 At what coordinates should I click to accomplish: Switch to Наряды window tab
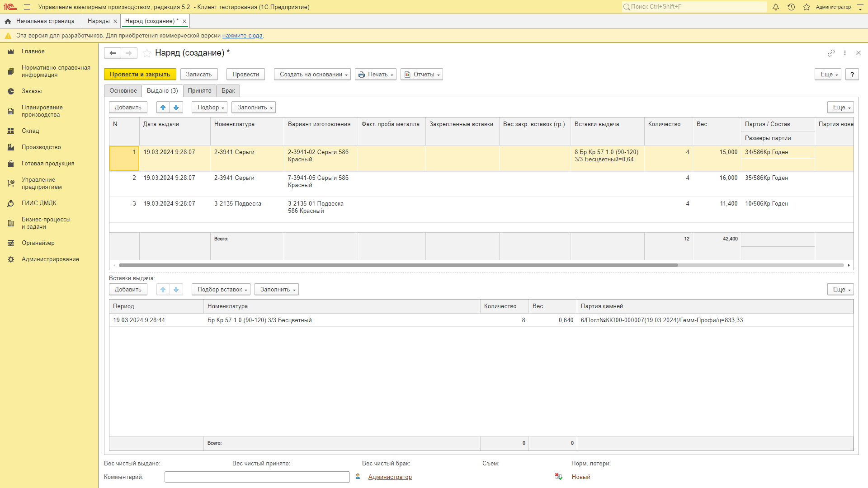tap(99, 21)
